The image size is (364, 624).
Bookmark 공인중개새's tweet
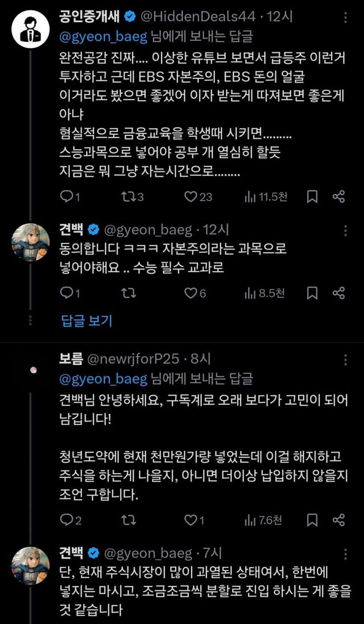coord(312,197)
